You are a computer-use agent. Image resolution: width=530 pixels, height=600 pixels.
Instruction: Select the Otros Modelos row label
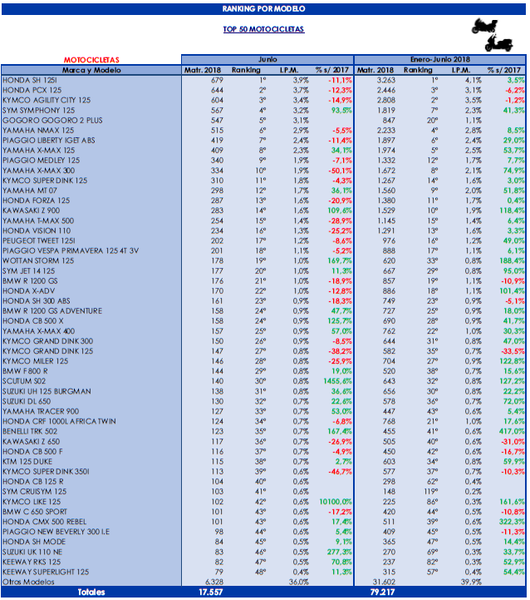point(28,582)
